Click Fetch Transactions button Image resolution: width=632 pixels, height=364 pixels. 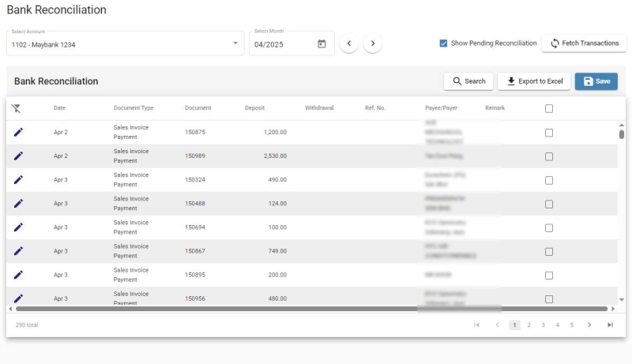(x=584, y=43)
